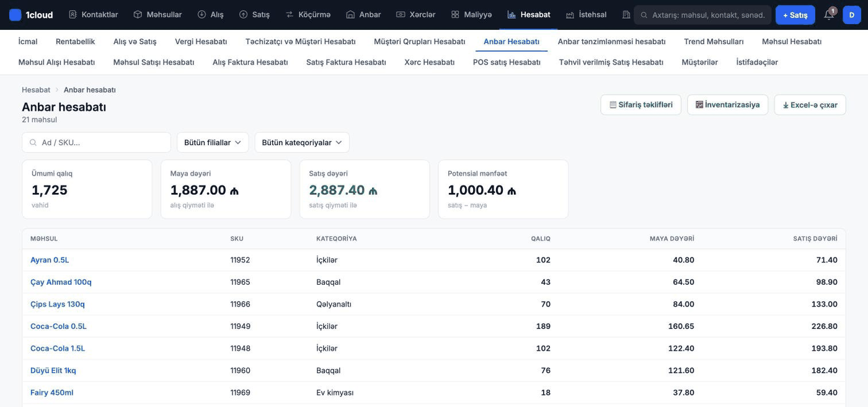Image resolution: width=868 pixels, height=407 pixels.
Task: Open the Alış və Satış tab
Action: [135, 42]
